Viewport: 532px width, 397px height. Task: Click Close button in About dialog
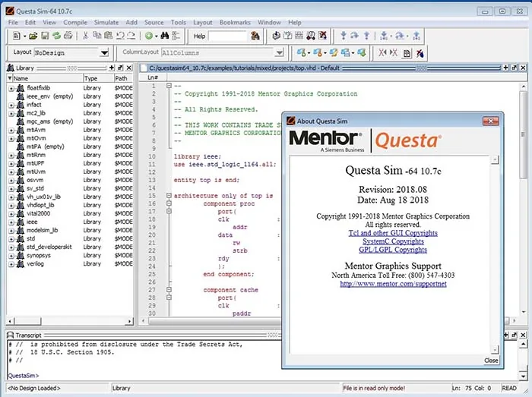(491, 361)
